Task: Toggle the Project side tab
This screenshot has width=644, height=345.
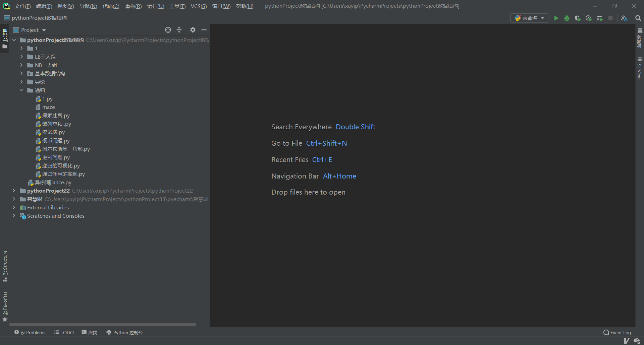Action: pos(5,38)
